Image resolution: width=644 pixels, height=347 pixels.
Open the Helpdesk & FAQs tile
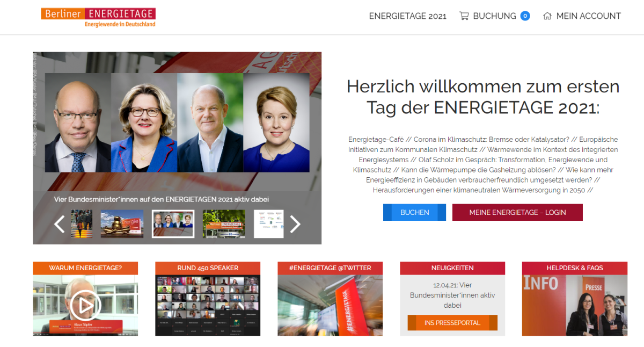[x=575, y=299]
